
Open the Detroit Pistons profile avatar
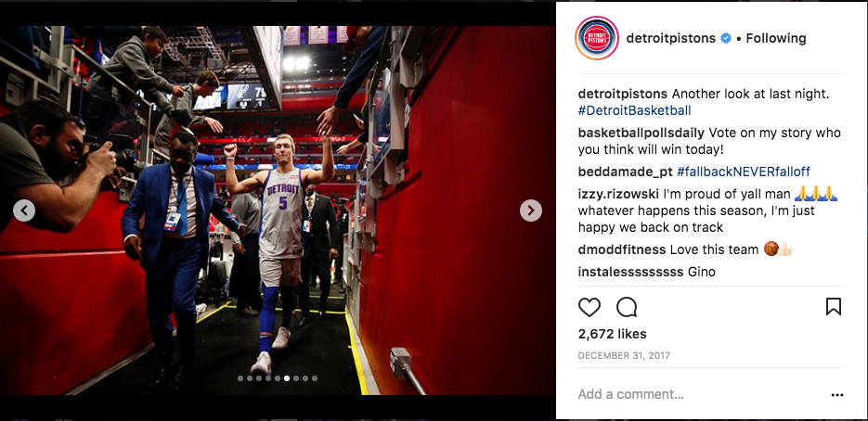(597, 38)
